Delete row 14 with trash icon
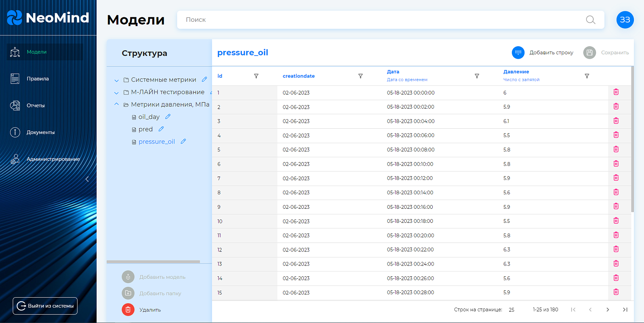Screen dimensions: 644x323 click(x=616, y=278)
